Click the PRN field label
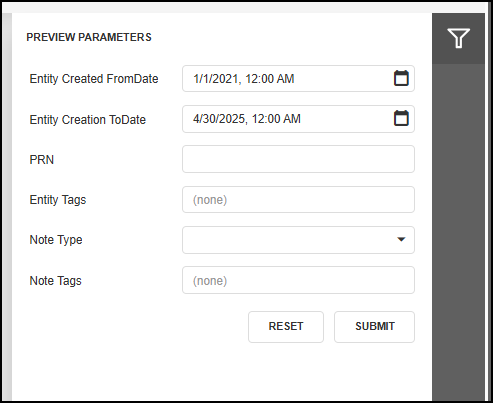The image size is (493, 403). tap(42, 160)
